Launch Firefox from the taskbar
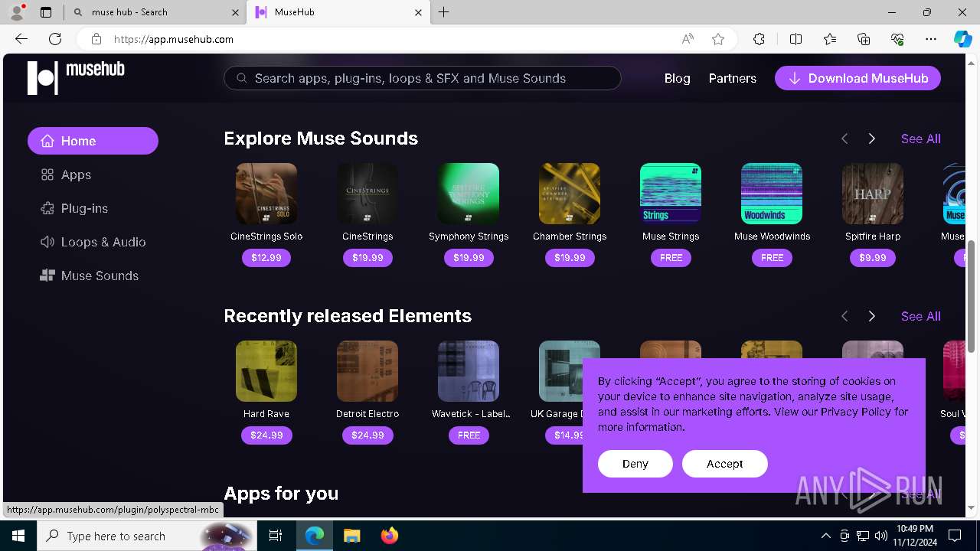980x551 pixels. pyautogui.click(x=390, y=536)
